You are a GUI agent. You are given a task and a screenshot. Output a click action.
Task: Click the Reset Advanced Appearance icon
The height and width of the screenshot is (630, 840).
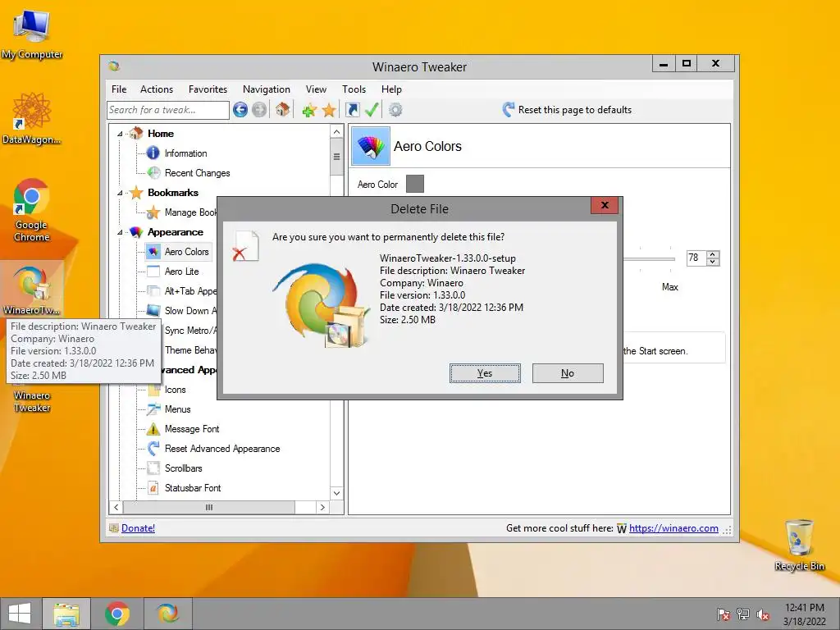[x=153, y=449]
